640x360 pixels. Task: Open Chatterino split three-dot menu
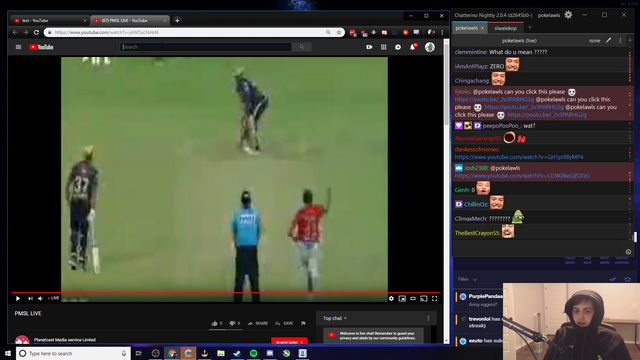[620, 40]
